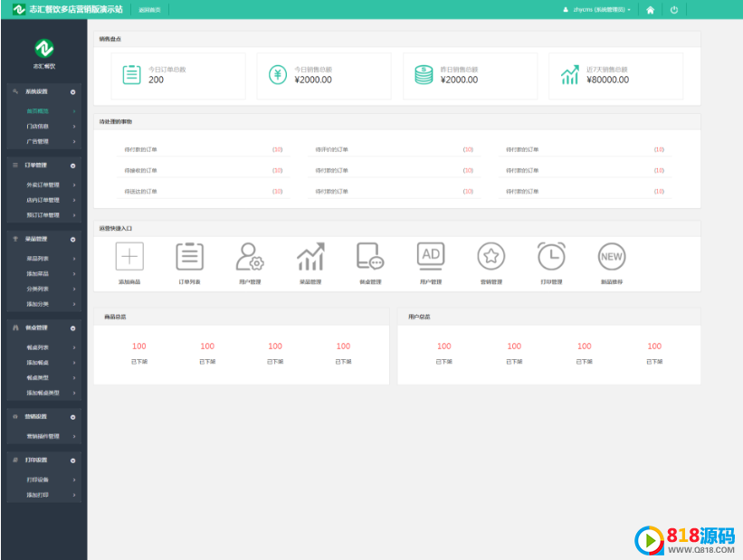
Task: Click the 待接收的订单 pending item
Action: 140,170
